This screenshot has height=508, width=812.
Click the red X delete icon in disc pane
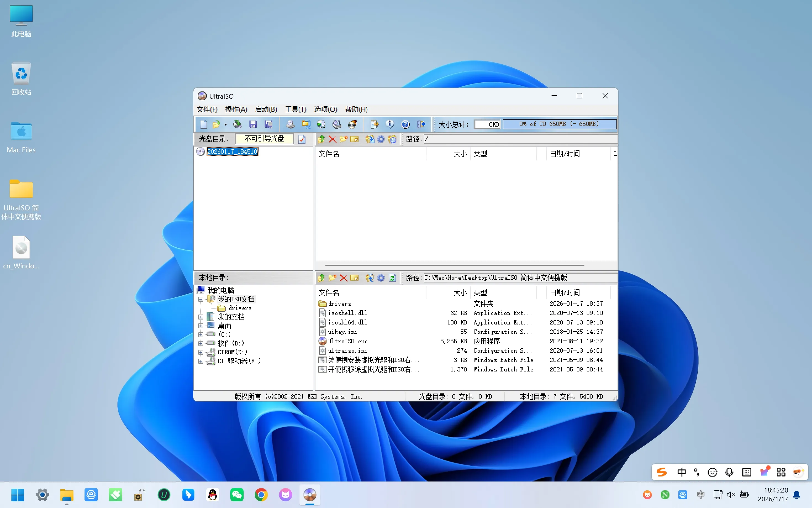pos(332,139)
